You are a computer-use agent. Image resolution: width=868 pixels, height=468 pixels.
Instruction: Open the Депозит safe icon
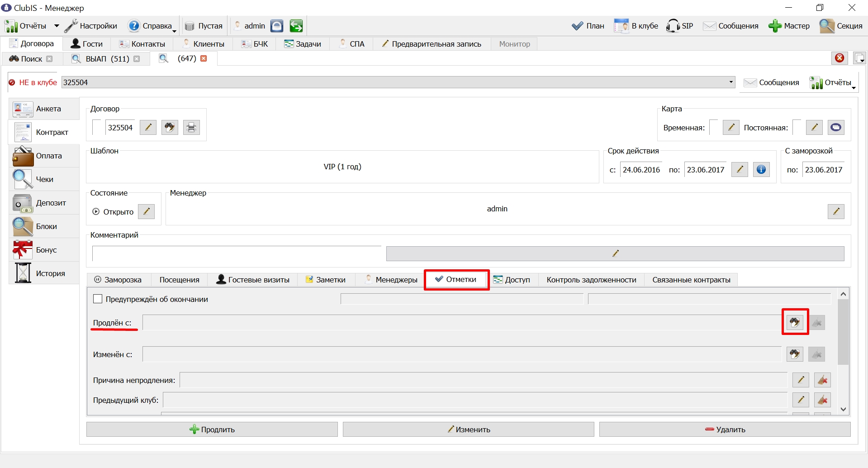point(23,203)
